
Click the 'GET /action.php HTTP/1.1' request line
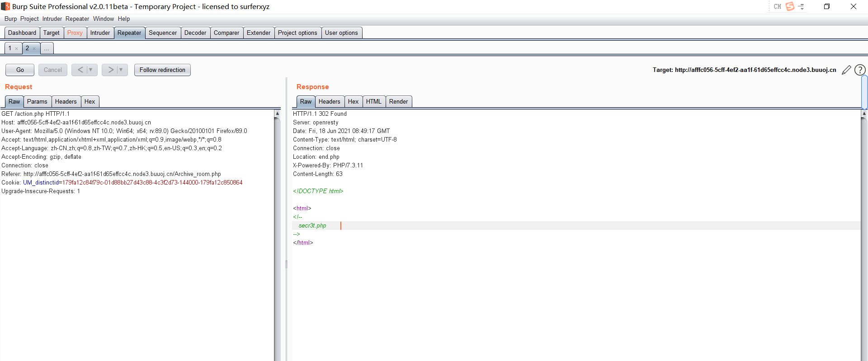36,114
